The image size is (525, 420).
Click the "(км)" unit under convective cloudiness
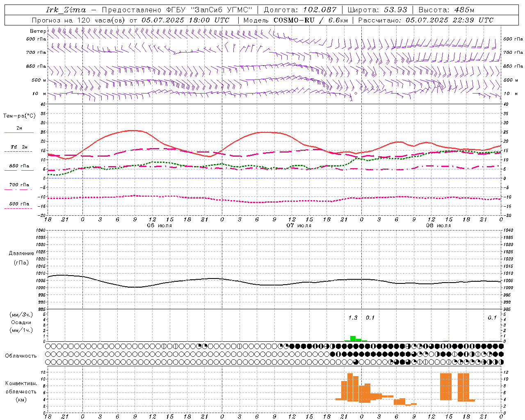[x=21, y=399]
